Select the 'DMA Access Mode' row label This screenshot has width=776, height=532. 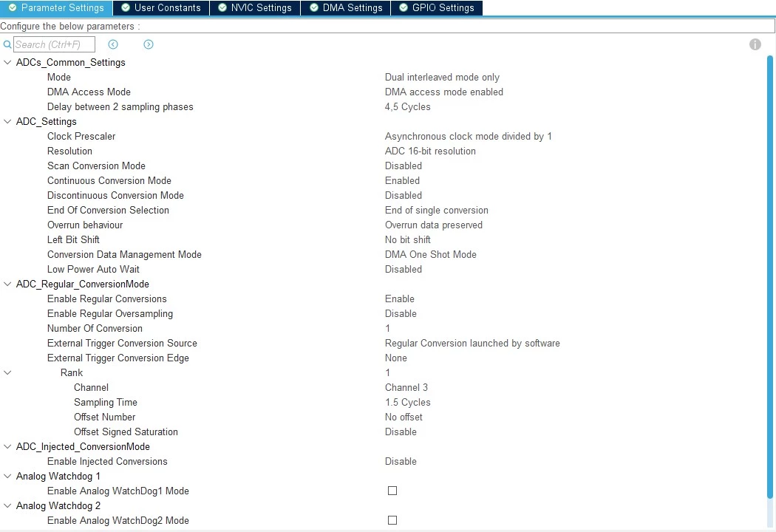tap(89, 92)
